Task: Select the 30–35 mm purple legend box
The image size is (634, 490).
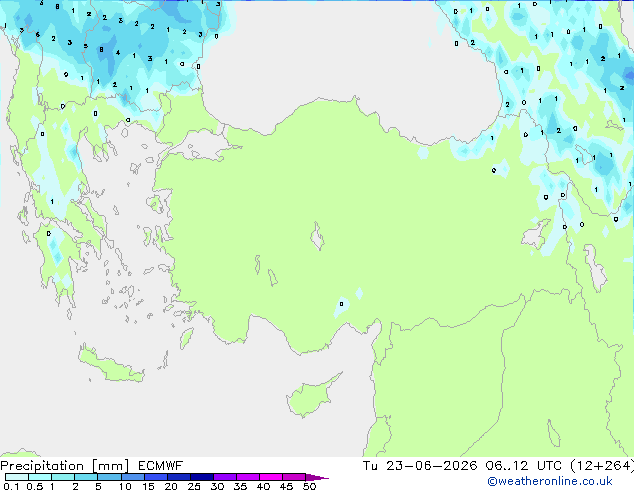Action: (x=225, y=477)
